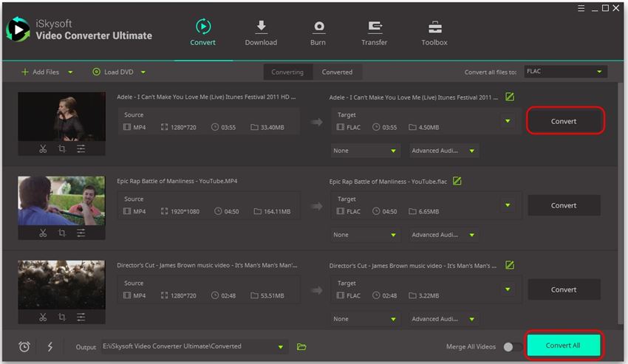This screenshot has height=364, width=628.
Task: Click the scissors trim icon under Adele video
Action: point(43,148)
